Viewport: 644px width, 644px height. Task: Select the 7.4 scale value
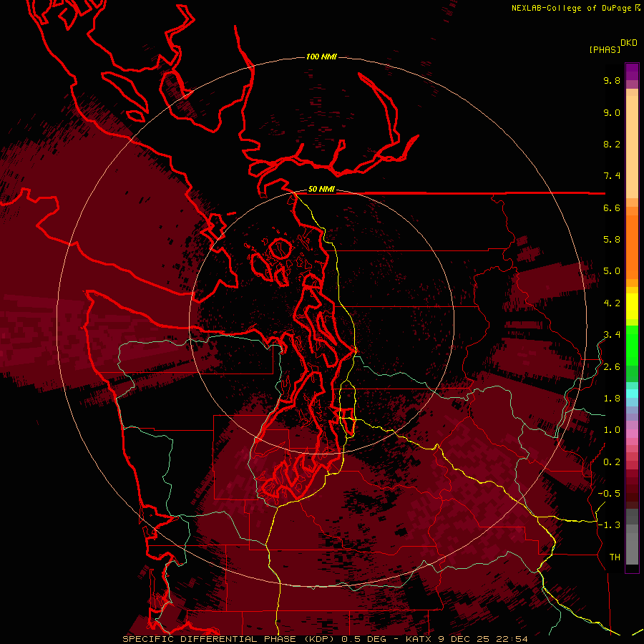(x=612, y=176)
